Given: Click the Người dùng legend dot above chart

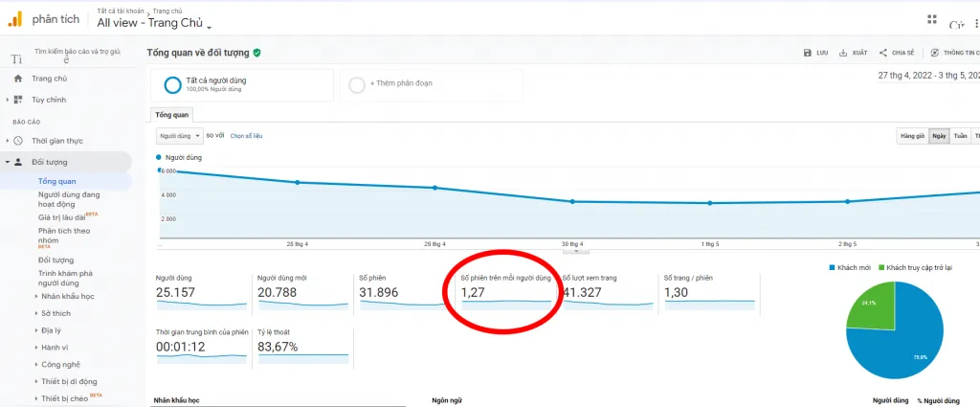Looking at the screenshot, I should pos(159,158).
